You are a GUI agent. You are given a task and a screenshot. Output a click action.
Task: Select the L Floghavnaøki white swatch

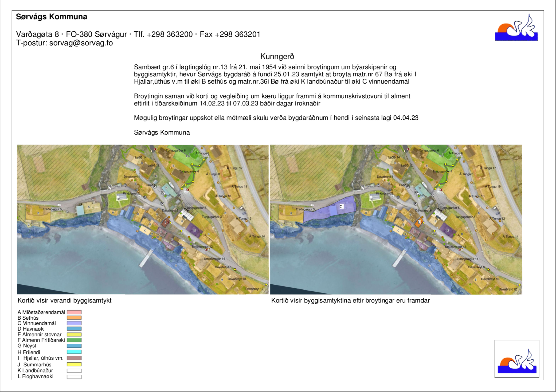tap(74, 377)
